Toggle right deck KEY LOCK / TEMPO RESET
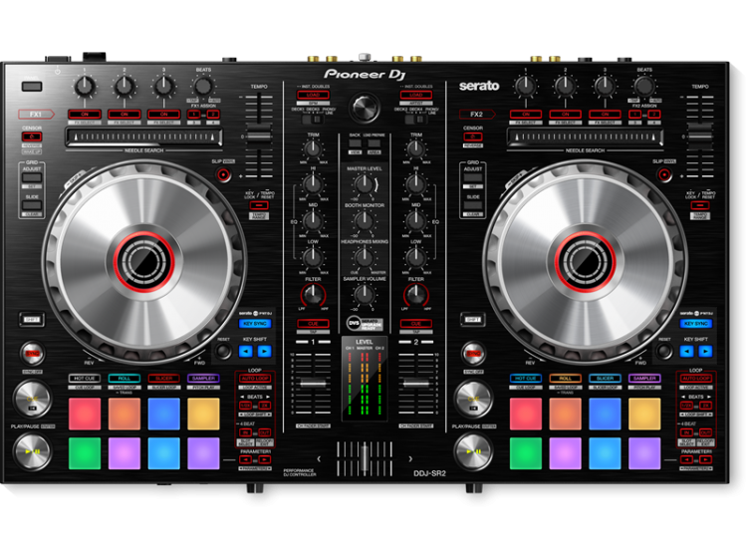747x560 pixels. [x=700, y=205]
